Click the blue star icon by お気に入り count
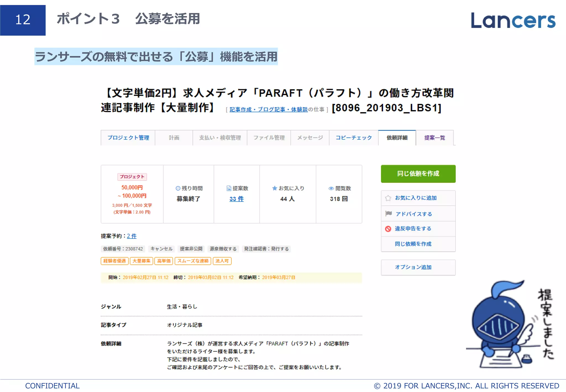This screenshot has height=392, width=566. coord(274,188)
